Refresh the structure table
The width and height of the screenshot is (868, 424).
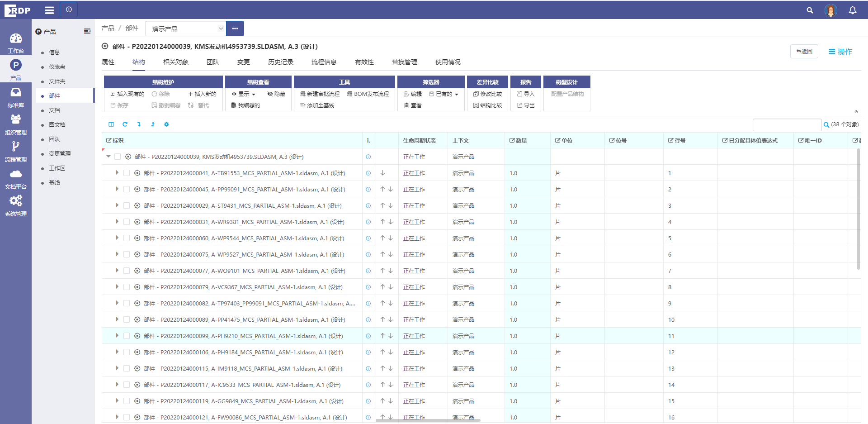tap(125, 124)
